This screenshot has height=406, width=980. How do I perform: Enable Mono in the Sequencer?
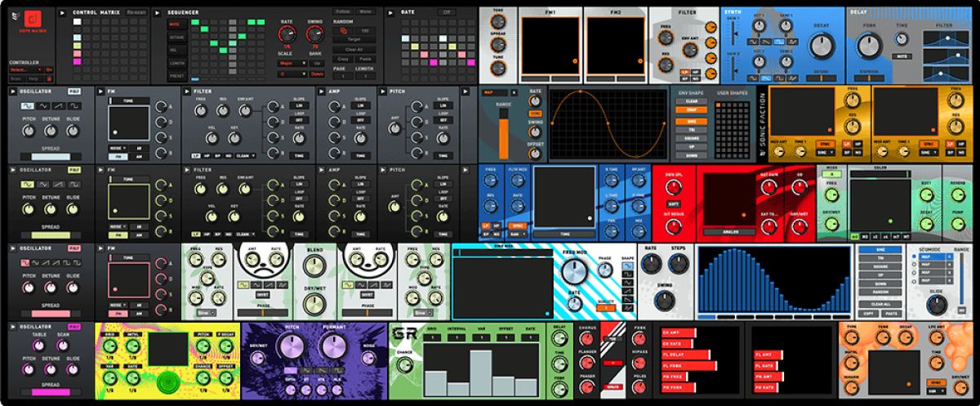[365, 11]
